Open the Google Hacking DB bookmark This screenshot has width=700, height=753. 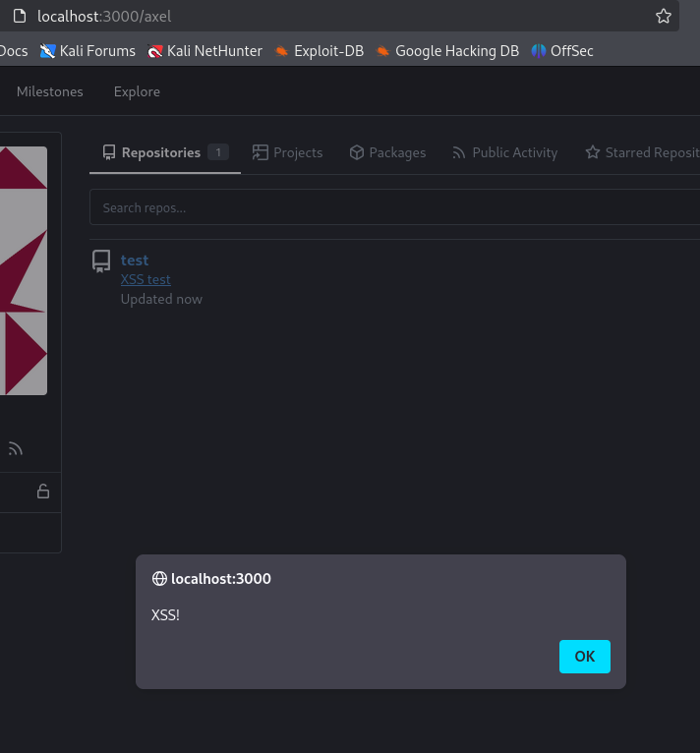coord(446,50)
